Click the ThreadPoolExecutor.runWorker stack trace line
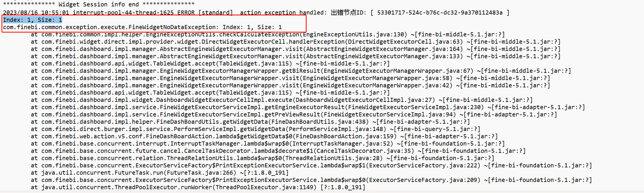The height and width of the screenshot is (193, 644). pyautogui.click(x=198, y=187)
